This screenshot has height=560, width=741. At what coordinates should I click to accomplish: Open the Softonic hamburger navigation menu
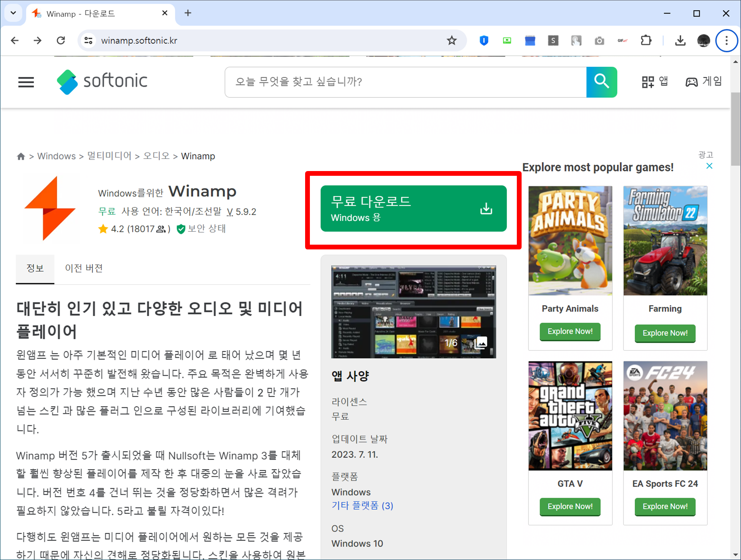(26, 82)
